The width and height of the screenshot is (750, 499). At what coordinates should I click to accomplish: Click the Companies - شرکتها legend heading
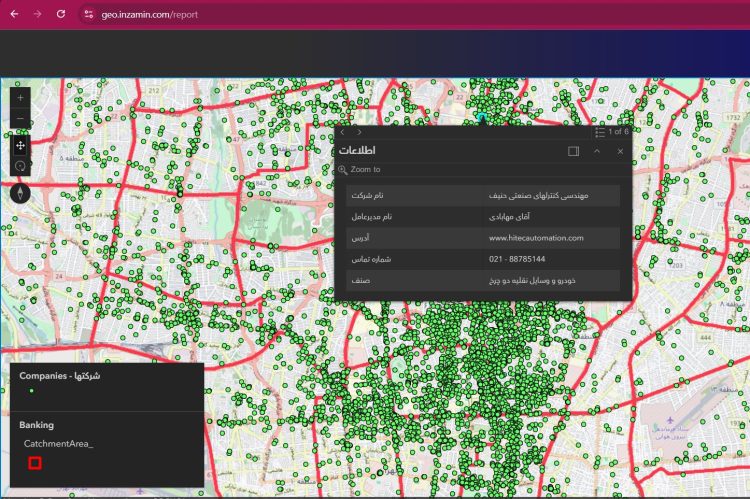[59, 376]
